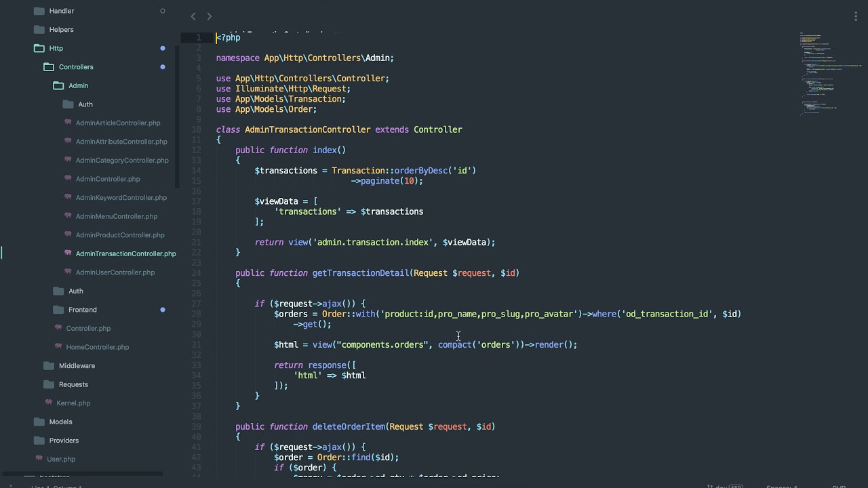Image resolution: width=868 pixels, height=488 pixels.
Task: Click the 'use App\Models\Transaction;' line
Action: (x=281, y=99)
